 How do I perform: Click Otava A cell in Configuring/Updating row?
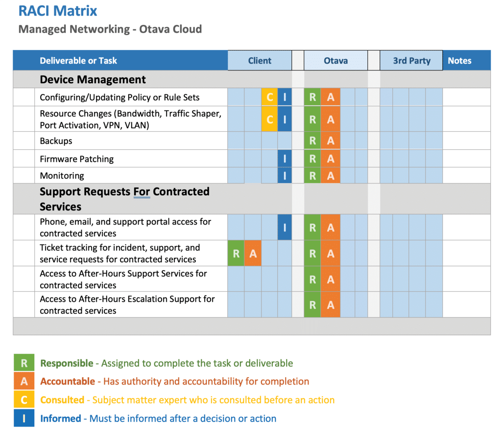(x=331, y=97)
